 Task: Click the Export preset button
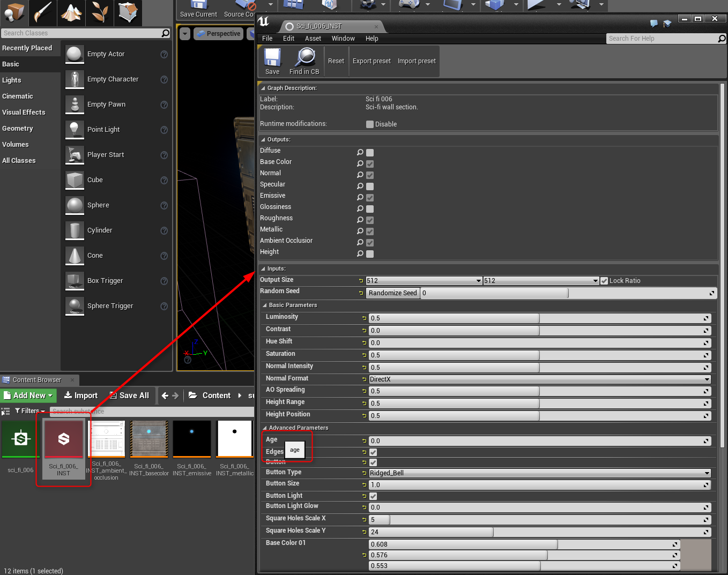tap(372, 61)
